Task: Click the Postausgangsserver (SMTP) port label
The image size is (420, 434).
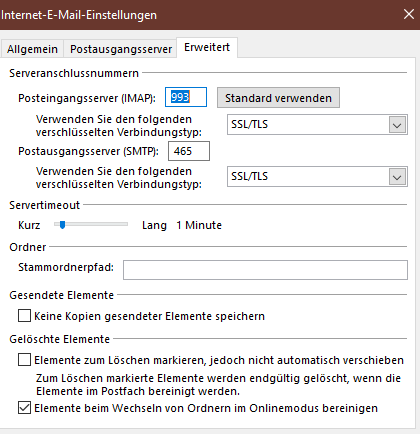Action: (88, 151)
